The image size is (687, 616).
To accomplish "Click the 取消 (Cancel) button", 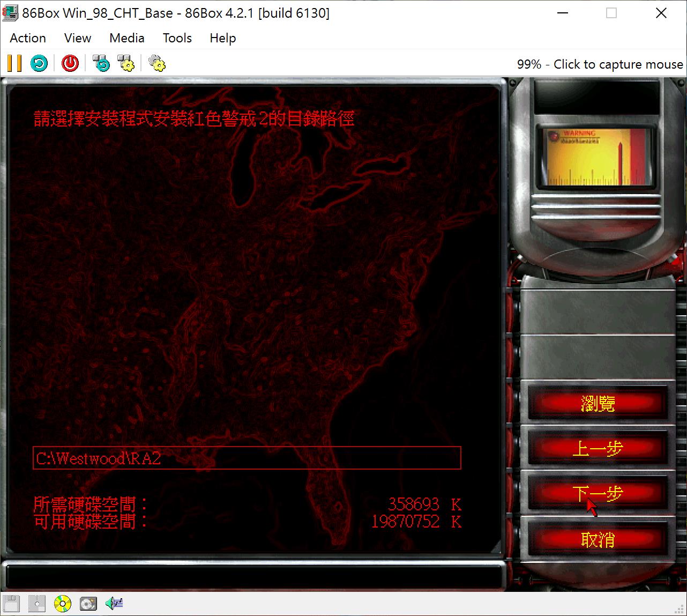I will [598, 539].
